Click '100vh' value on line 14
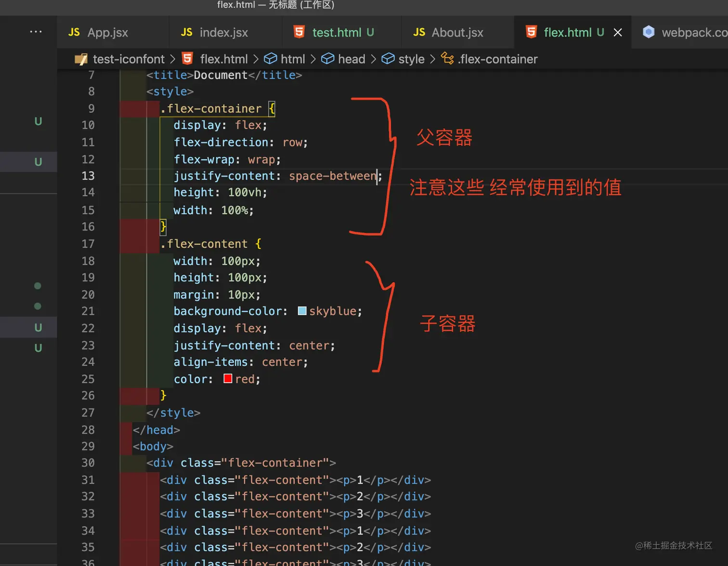 [245, 193]
